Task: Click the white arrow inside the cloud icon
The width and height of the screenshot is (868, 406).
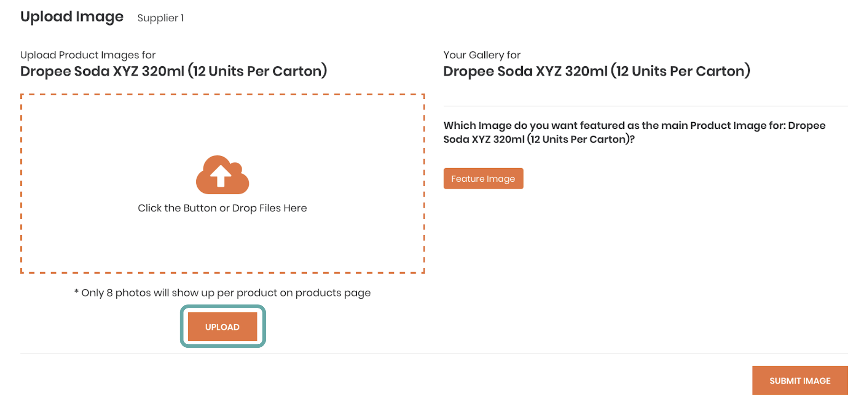Action: (x=221, y=176)
